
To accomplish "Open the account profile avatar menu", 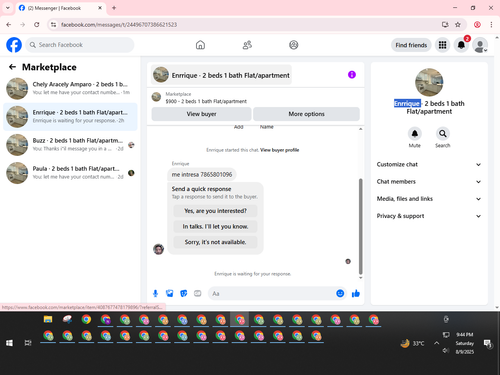I will pos(480,45).
